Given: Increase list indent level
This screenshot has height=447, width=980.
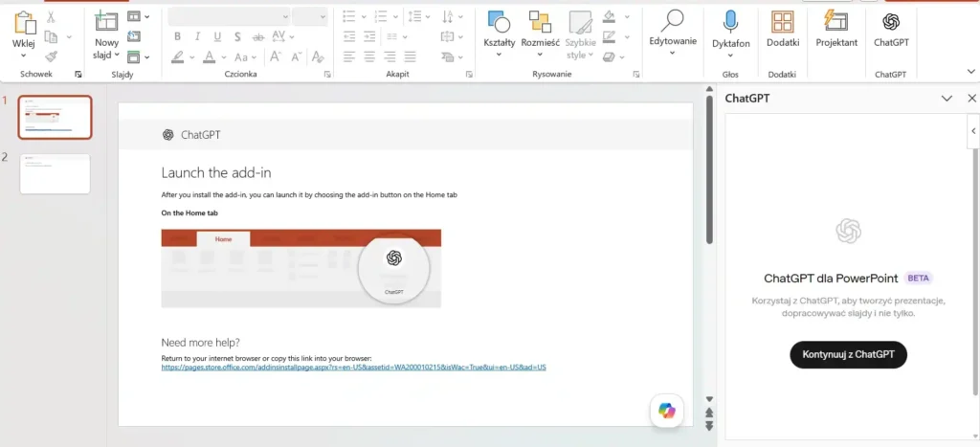Looking at the screenshot, I should (369, 36).
